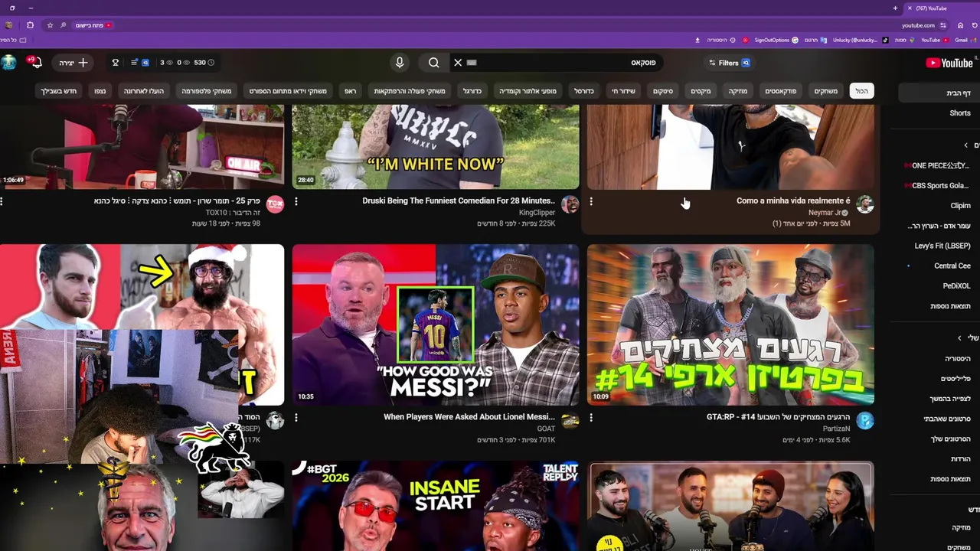
Task: Open title Druski Being The Funniest Comedian
Action: click(x=459, y=201)
